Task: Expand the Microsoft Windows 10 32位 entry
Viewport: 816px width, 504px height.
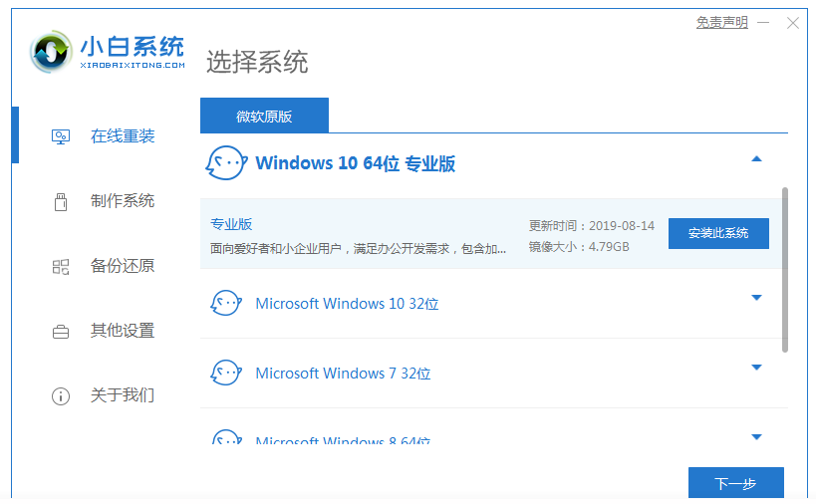Action: [x=756, y=298]
